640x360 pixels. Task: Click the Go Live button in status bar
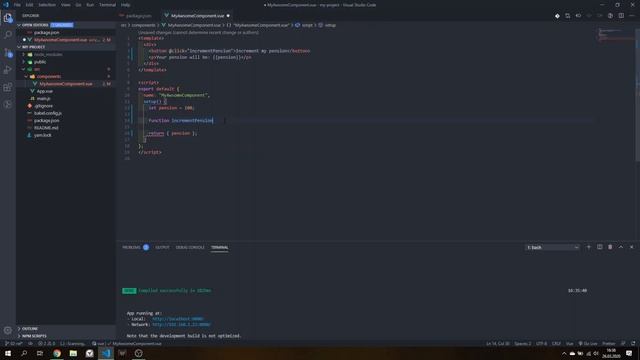pos(588,344)
